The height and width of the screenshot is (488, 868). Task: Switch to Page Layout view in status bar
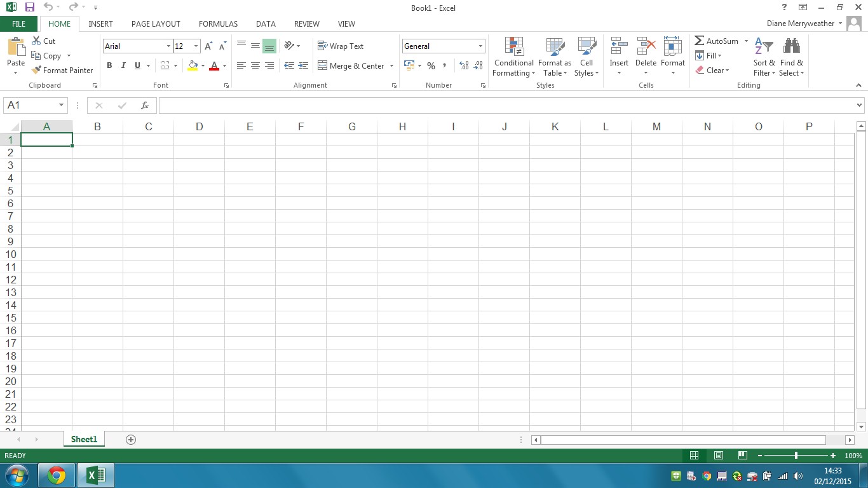tap(719, 456)
